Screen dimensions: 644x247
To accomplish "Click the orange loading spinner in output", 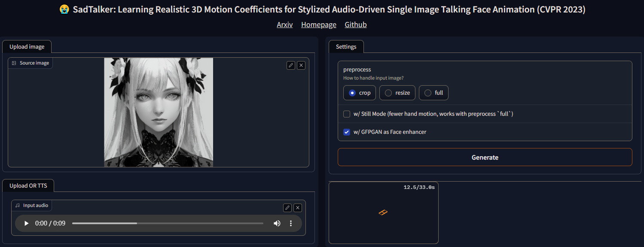I will tap(383, 213).
